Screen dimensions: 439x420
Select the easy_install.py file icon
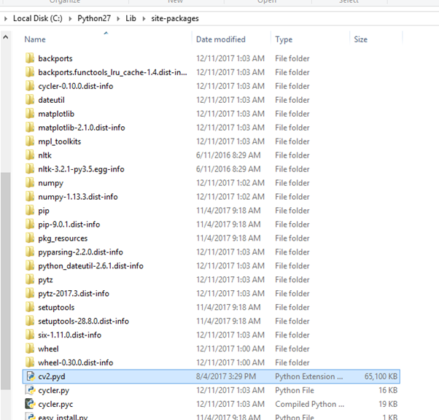coord(30,416)
